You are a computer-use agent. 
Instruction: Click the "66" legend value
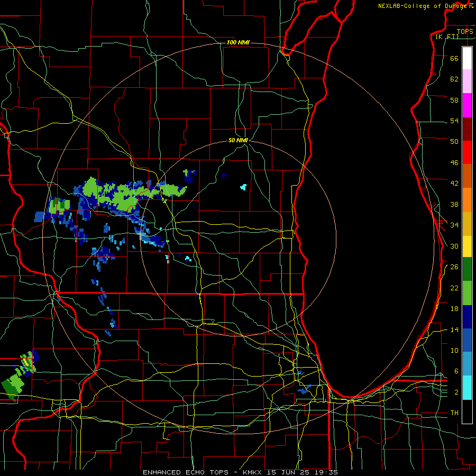[x=454, y=58]
